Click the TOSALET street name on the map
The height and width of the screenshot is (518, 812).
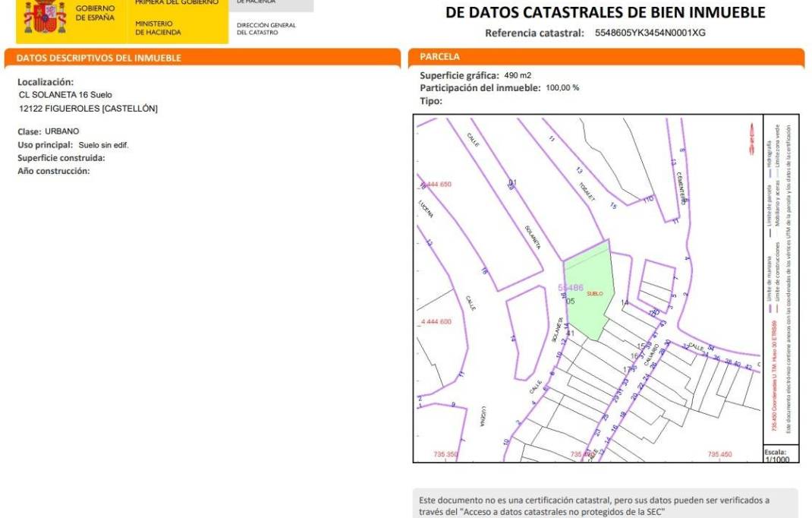tap(587, 191)
